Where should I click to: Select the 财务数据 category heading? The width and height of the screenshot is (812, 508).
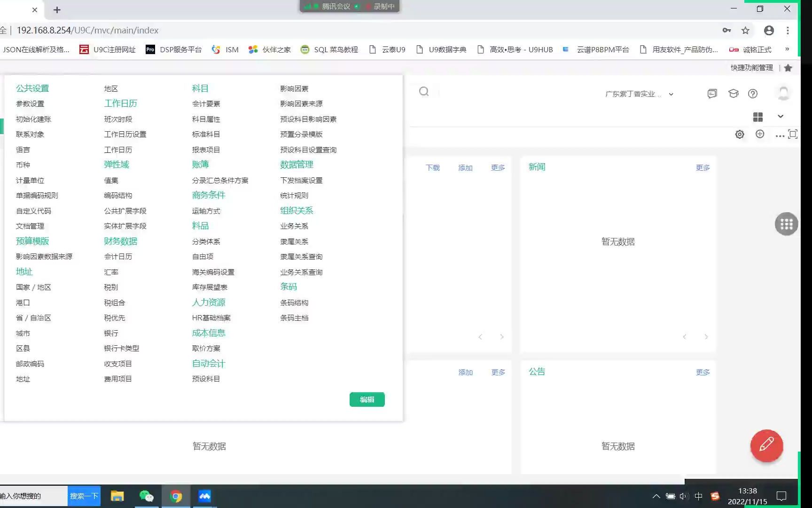coord(120,241)
